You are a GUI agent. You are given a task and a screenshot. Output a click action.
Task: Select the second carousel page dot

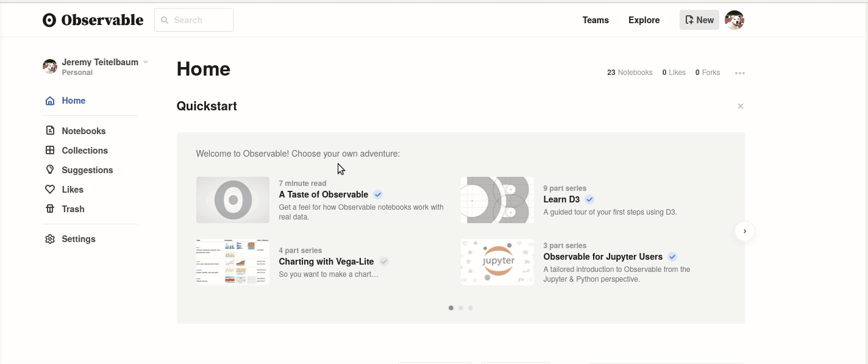coord(461,308)
